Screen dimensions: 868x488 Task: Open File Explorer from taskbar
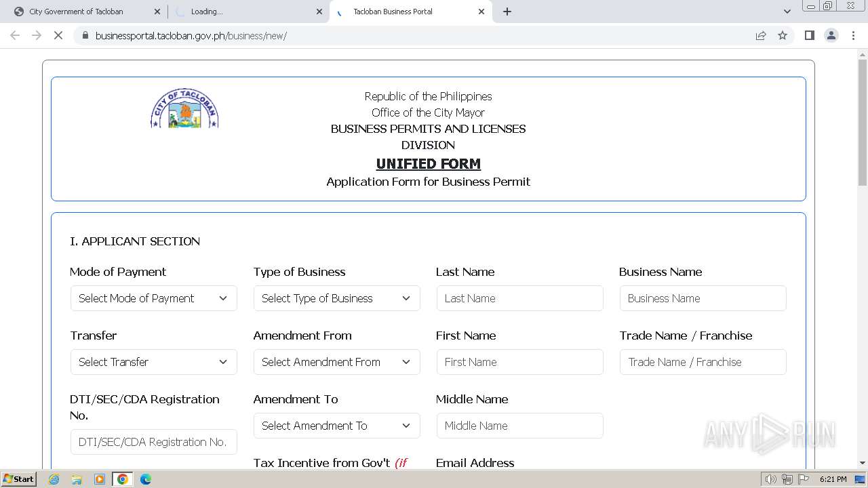point(77,479)
